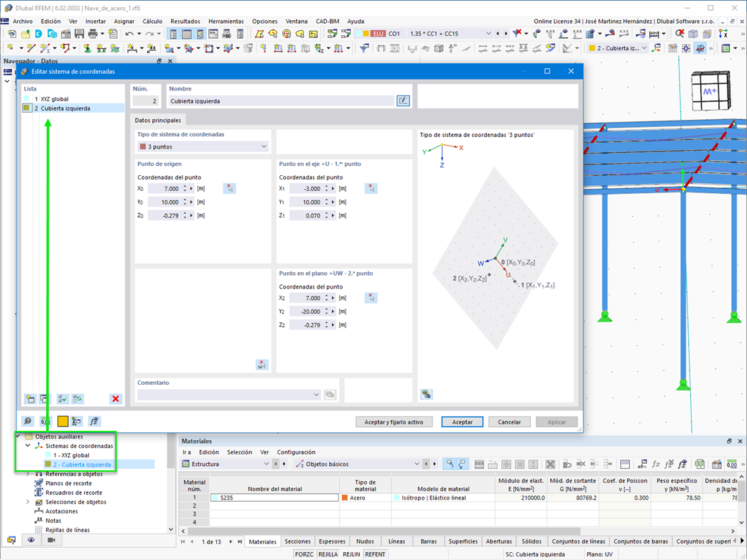Click the yellow color swatch in dialog footer

63,421
